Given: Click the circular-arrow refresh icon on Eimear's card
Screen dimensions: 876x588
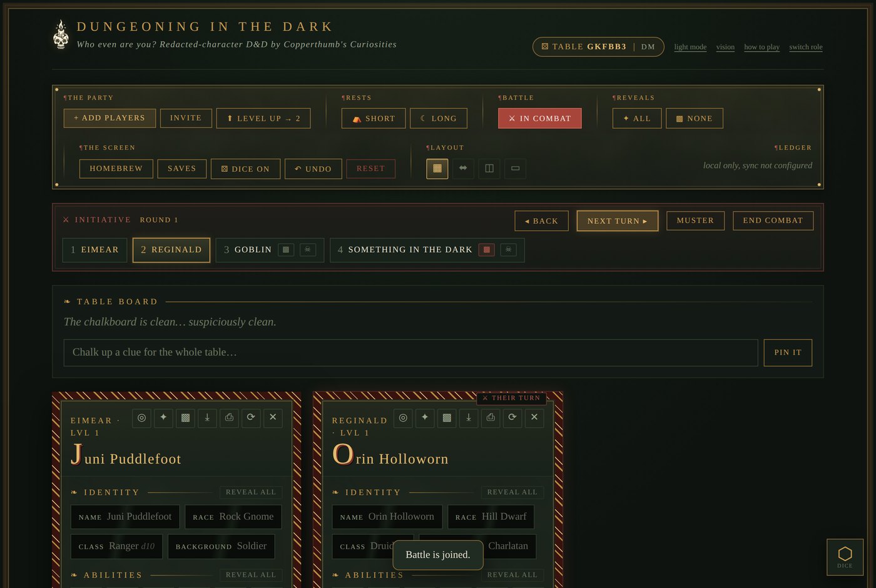Looking at the screenshot, I should [x=251, y=418].
